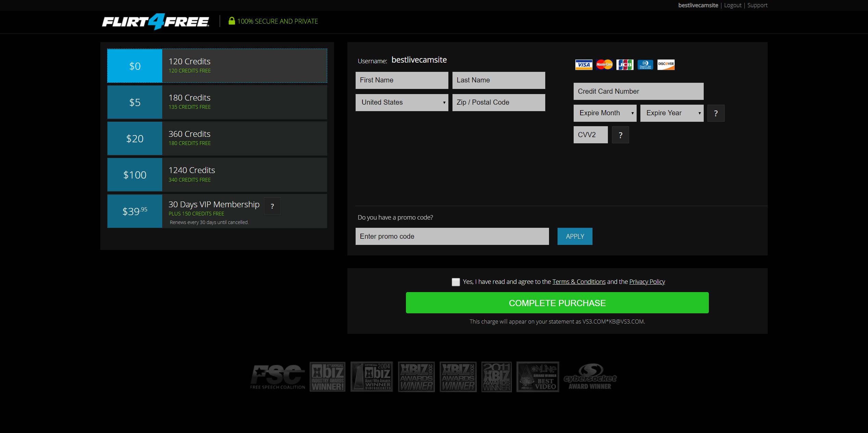Screen dimensions: 868x433
Task: Click 'Do you have a promo code?' text
Action: [395, 218]
